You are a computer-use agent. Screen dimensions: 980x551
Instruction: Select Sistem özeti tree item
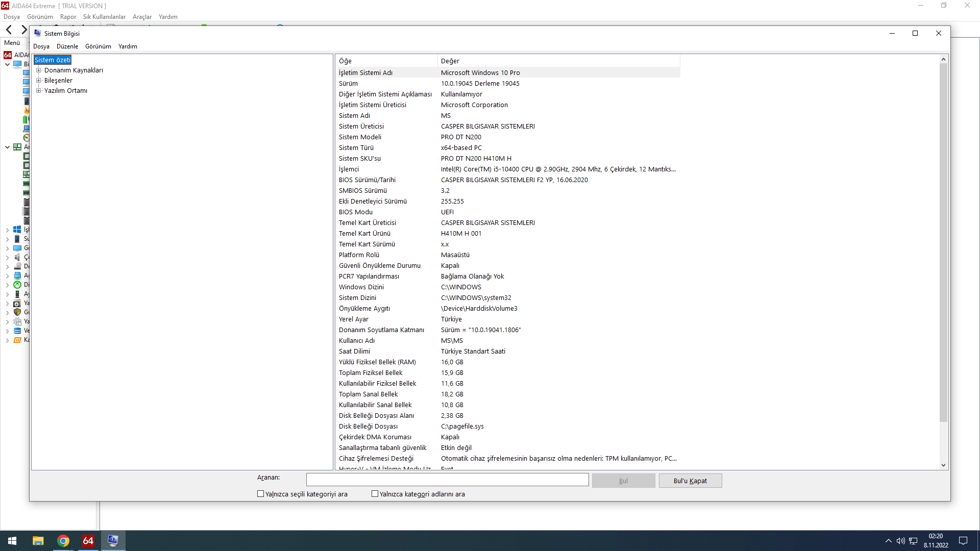tap(53, 60)
